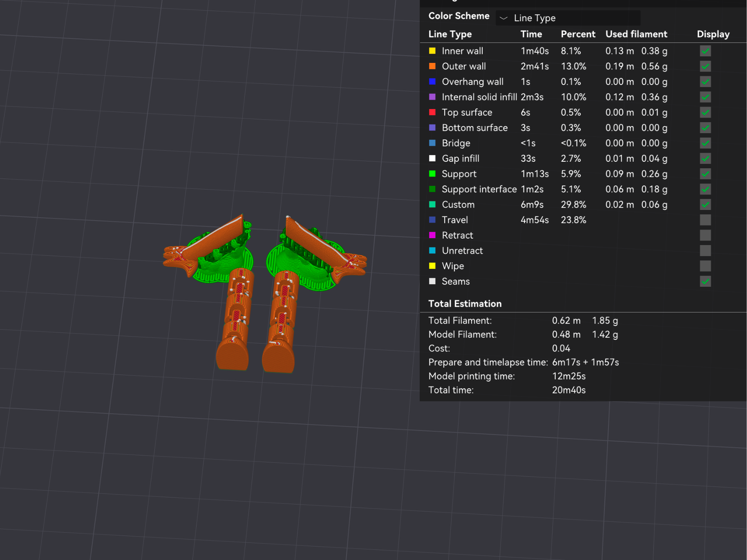Click the Cost value 0.04
The image size is (747, 560).
click(x=561, y=348)
